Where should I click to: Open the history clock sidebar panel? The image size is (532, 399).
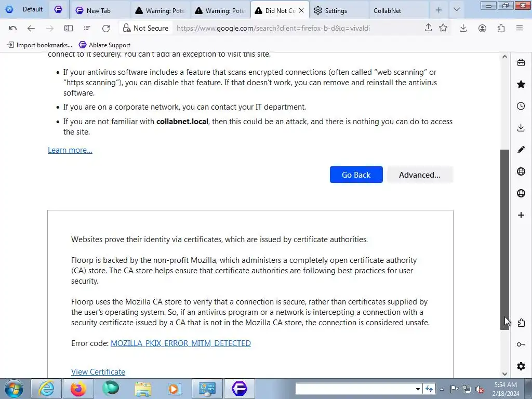coord(521,106)
